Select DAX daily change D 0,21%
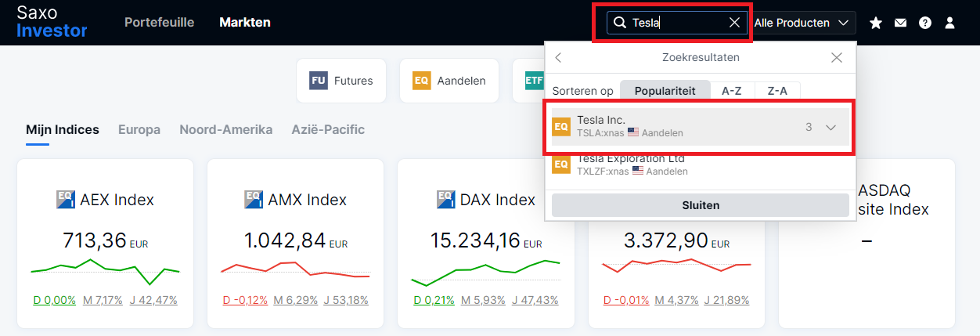Viewport: 980px width, 336px height. (434, 300)
